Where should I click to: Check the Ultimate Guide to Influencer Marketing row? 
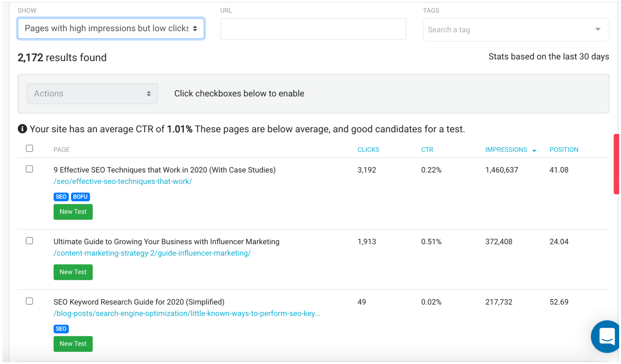tap(29, 241)
